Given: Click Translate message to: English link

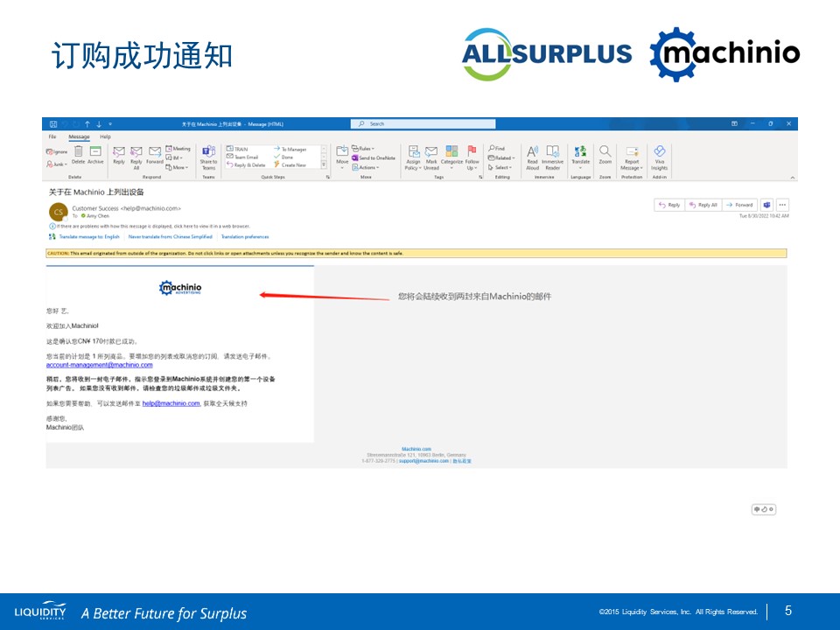Looking at the screenshot, I should pos(89,236).
